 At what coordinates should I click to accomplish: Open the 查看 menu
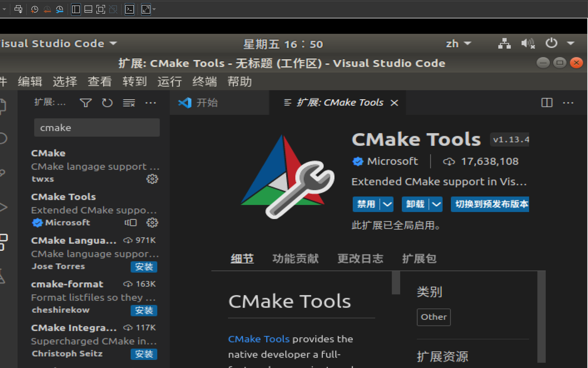100,81
